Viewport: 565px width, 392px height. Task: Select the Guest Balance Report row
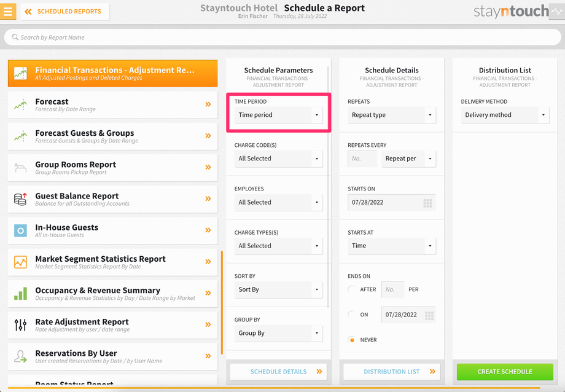[113, 199]
